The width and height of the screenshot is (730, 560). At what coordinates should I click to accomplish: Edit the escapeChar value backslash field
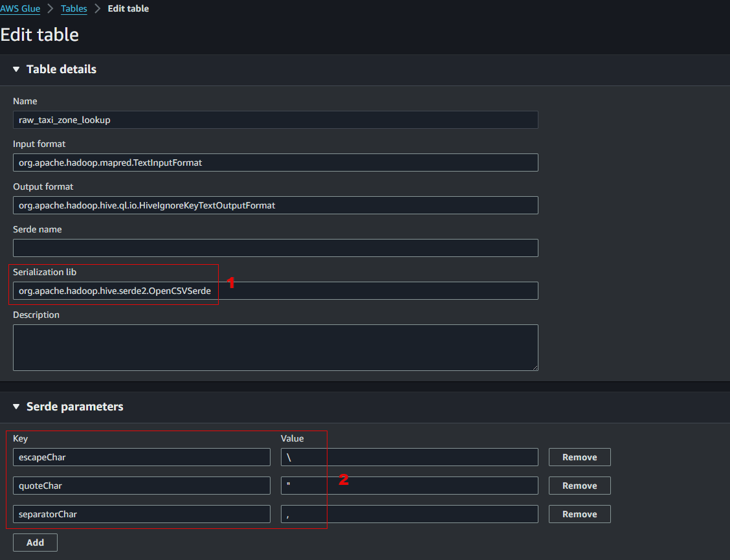click(x=410, y=457)
